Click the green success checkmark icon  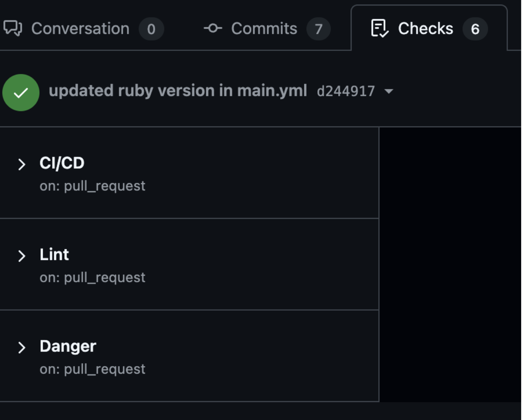(x=21, y=92)
